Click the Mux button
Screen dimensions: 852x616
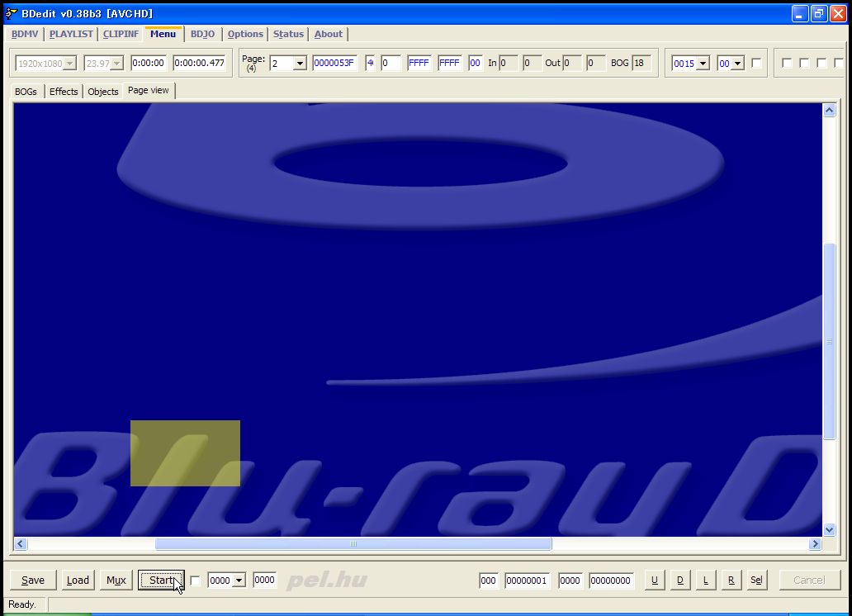click(116, 580)
